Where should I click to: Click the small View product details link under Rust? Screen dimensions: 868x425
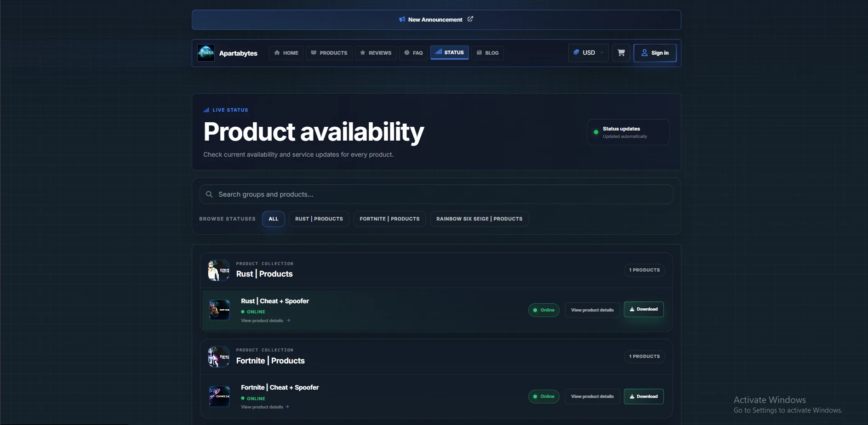click(265, 321)
